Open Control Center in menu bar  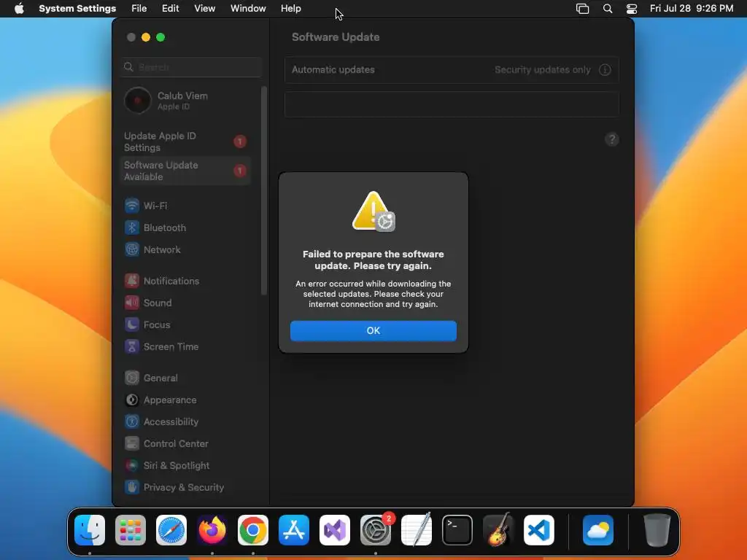pos(632,9)
